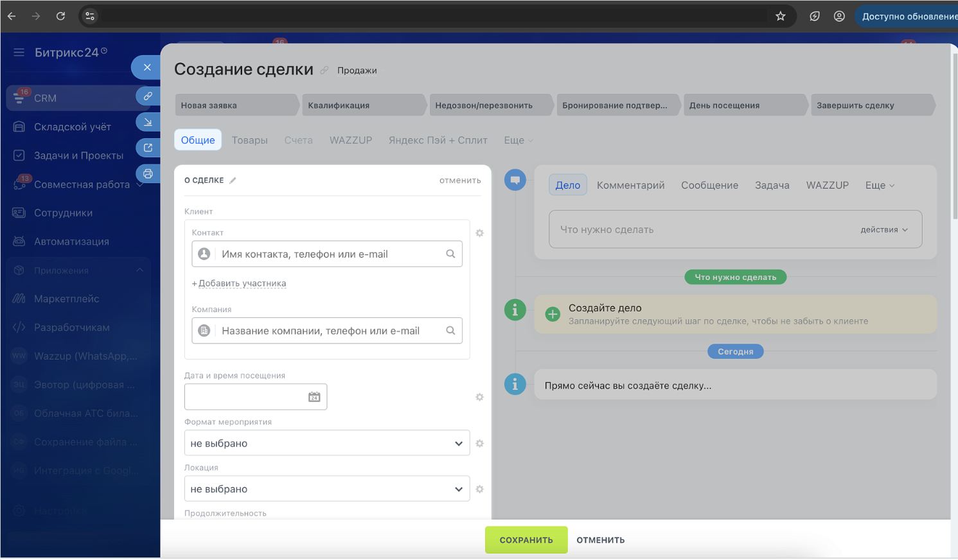
Task: Click the print icon on side panel
Action: (x=148, y=174)
